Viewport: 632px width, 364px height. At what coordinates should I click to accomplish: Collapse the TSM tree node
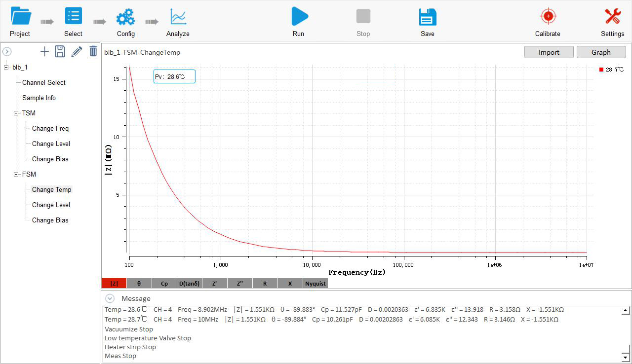pyautogui.click(x=16, y=113)
